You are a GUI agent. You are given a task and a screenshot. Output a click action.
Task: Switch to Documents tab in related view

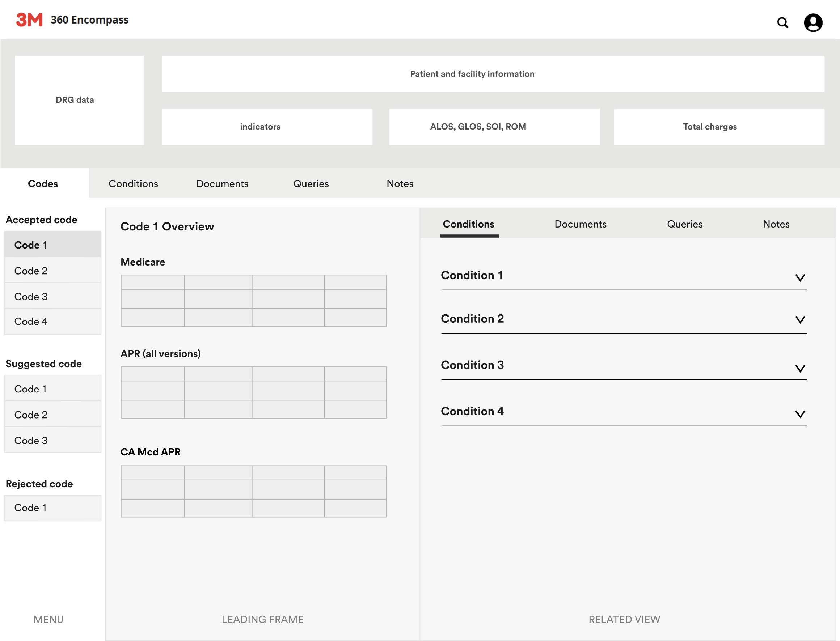tap(580, 224)
